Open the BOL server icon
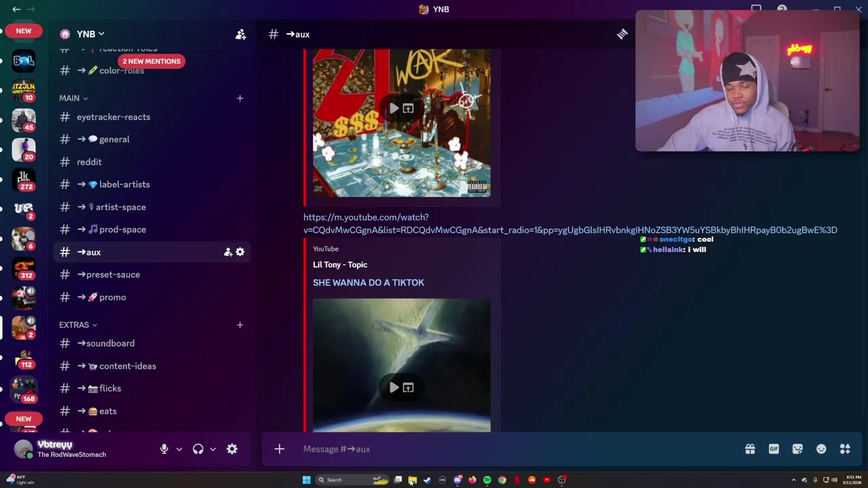The height and width of the screenshot is (488, 868). coord(24,61)
